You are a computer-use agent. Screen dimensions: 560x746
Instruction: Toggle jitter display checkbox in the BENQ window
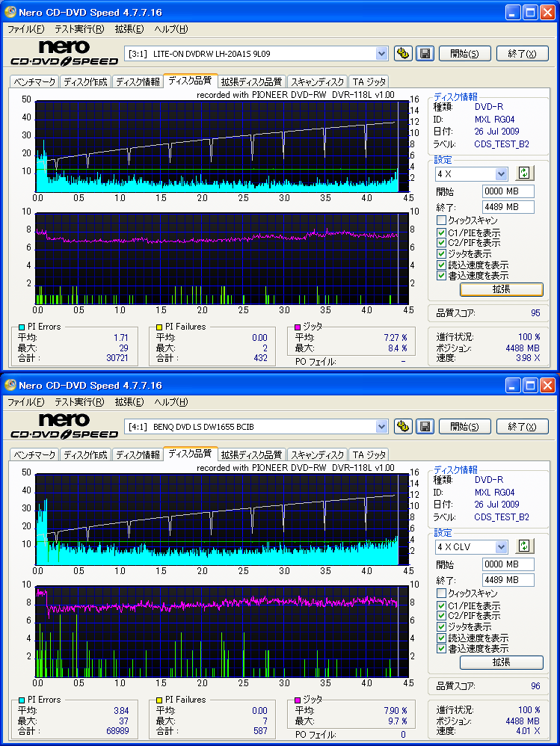click(441, 626)
